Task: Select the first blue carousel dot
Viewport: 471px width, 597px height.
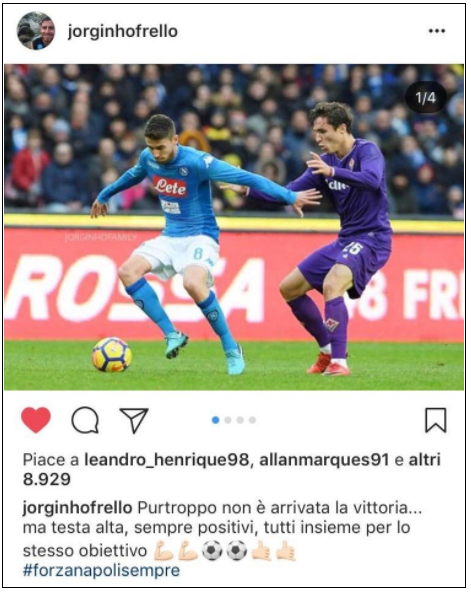Action: coord(216,420)
